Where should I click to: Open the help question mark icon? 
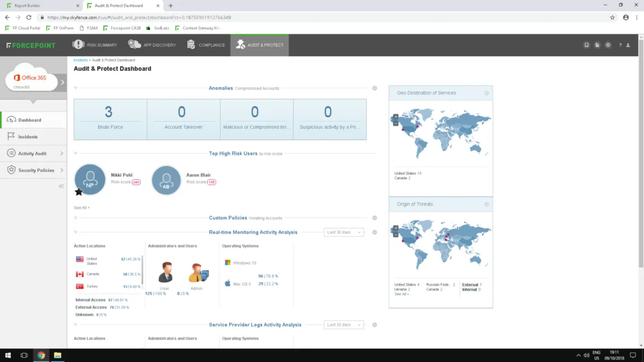(620, 45)
